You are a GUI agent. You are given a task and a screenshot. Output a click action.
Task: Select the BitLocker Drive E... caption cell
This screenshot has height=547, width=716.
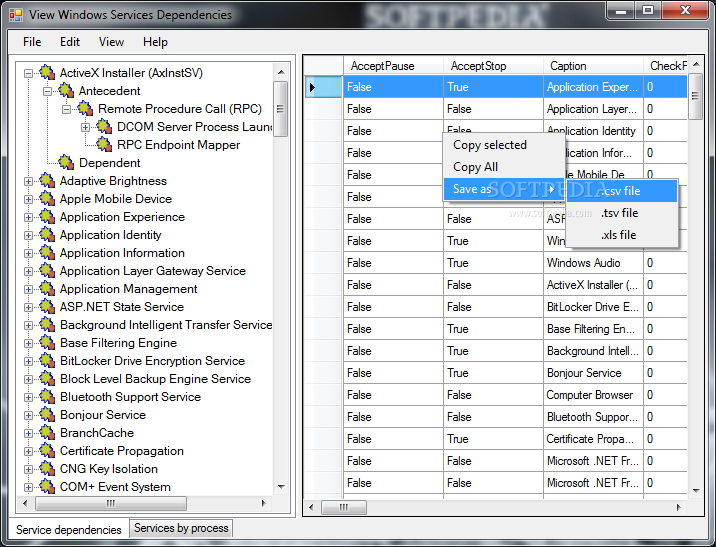[x=593, y=307]
